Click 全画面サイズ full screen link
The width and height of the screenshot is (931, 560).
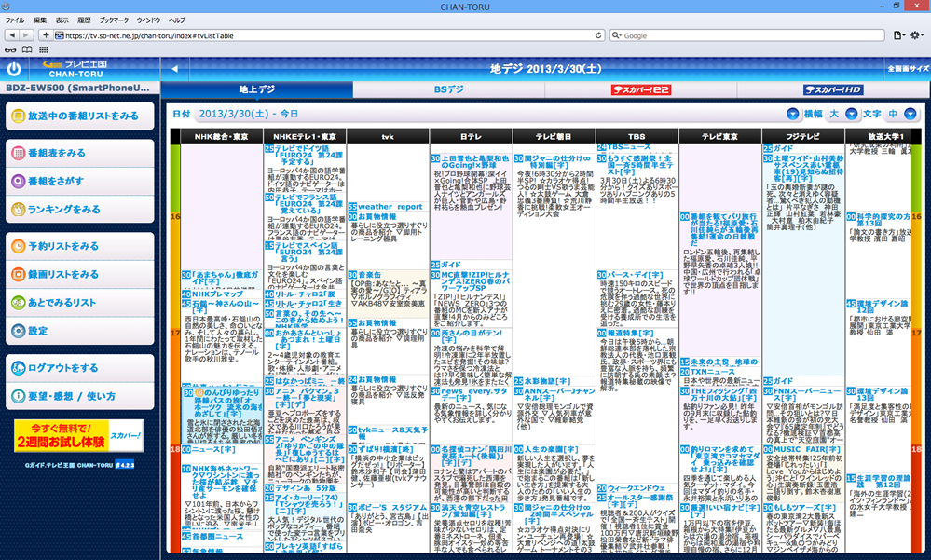click(908, 69)
